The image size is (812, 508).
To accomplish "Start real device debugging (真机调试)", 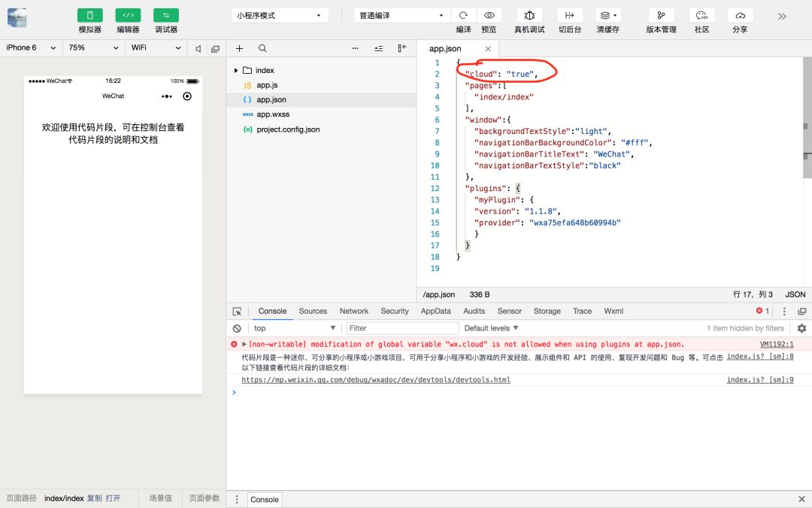I will click(x=529, y=16).
